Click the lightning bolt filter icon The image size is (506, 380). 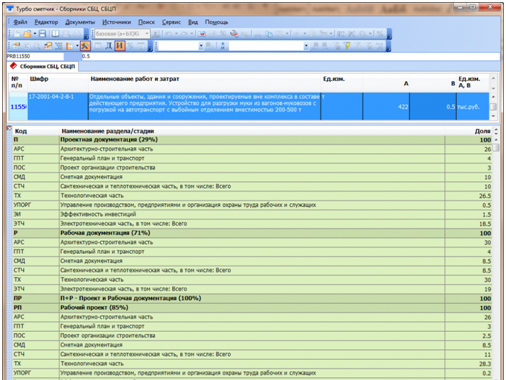347,46
